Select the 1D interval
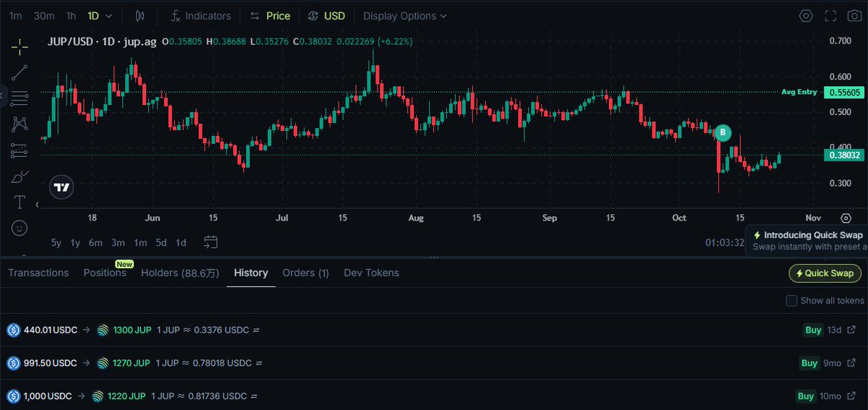This screenshot has width=868, height=410. tap(93, 15)
